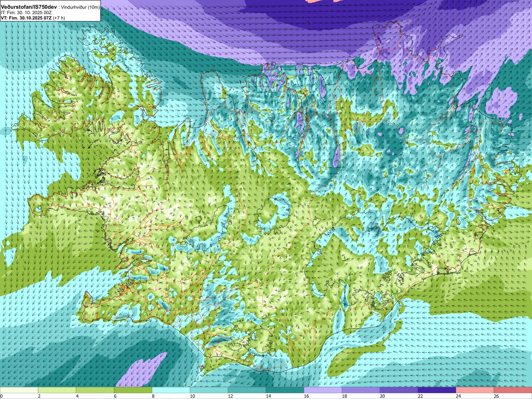Click the legend scale label '14'
Image resolution: width=532 pixels, height=399 pixels.
[268, 396]
